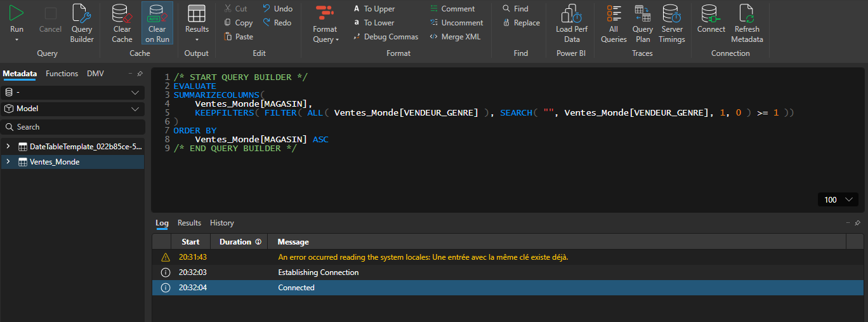Open the Replace tool
This screenshot has height=322, width=868.
click(x=521, y=23)
